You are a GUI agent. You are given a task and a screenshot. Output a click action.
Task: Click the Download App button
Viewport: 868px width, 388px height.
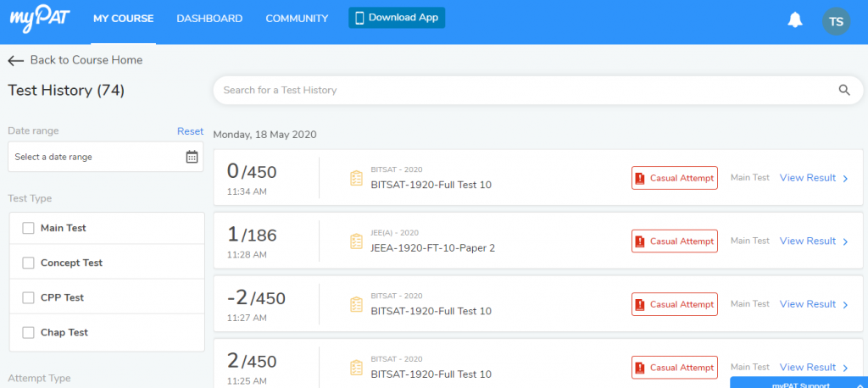[x=397, y=18]
